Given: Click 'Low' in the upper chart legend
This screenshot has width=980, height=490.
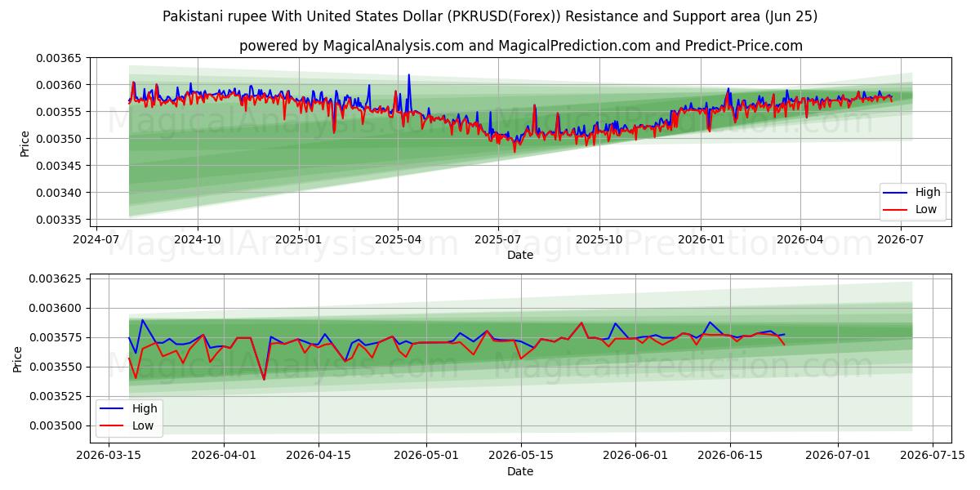Looking at the screenshot, I should coord(927,210).
